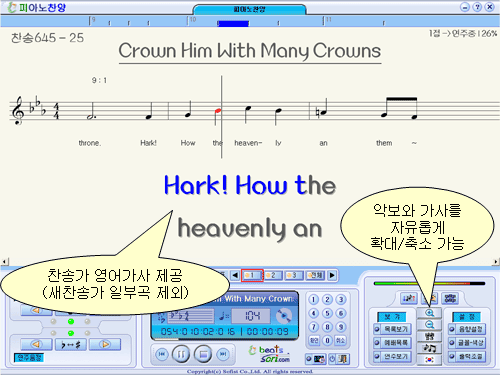Open the list view (목록보기) button
This screenshot has width=500, height=375.
pos(392,329)
